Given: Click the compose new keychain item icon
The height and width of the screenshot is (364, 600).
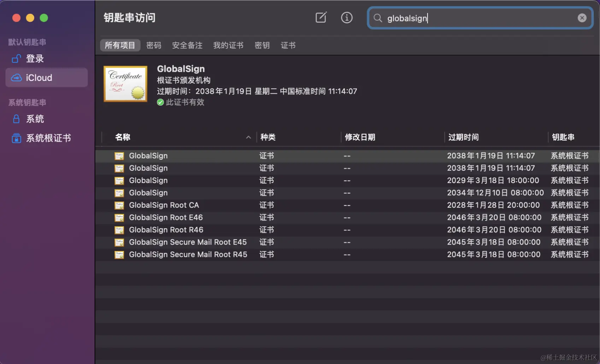Looking at the screenshot, I should (321, 17).
